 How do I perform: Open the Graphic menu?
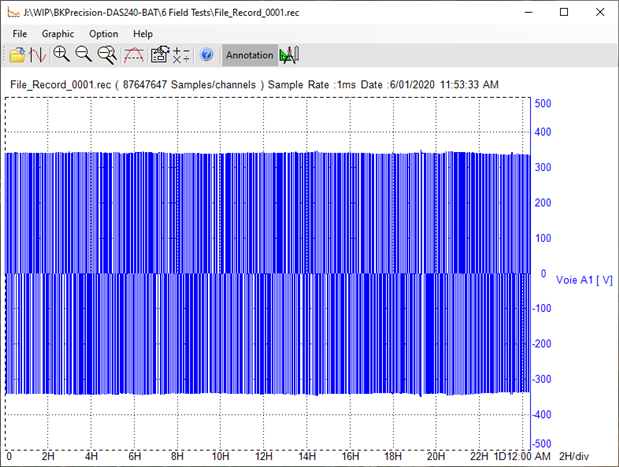point(58,34)
